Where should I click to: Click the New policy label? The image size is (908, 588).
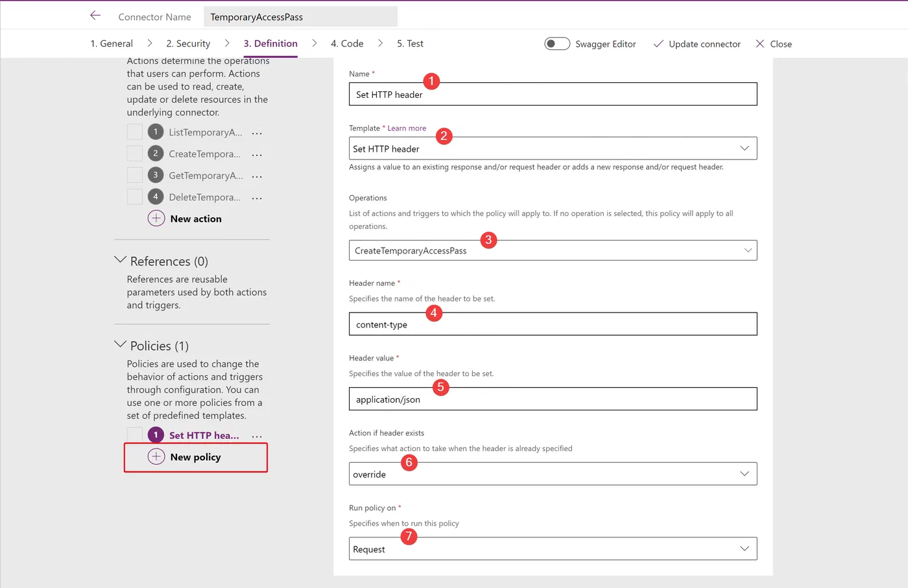[195, 457]
